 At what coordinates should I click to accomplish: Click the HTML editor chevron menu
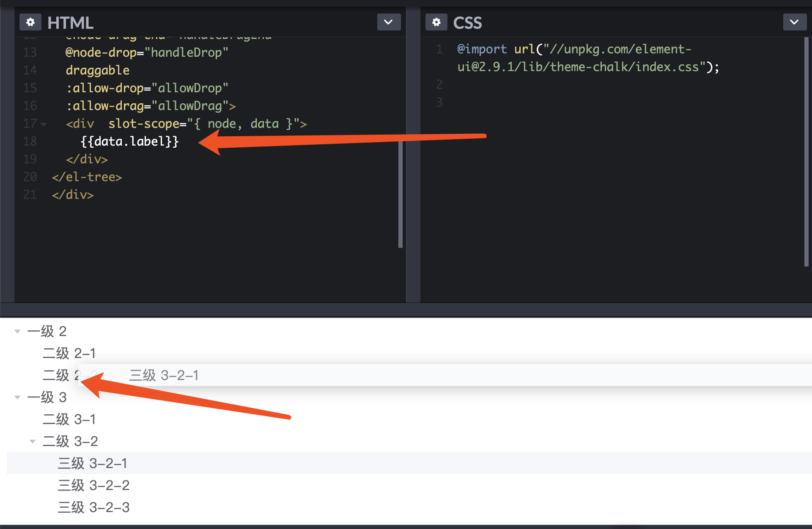388,22
